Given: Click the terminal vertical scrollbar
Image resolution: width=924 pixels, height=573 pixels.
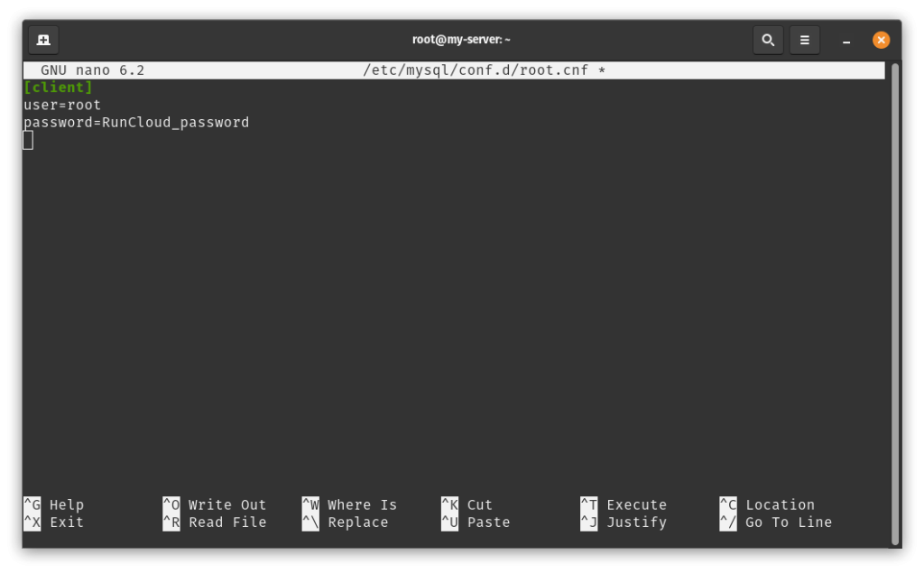Looking at the screenshot, I should pyautogui.click(x=895, y=304).
